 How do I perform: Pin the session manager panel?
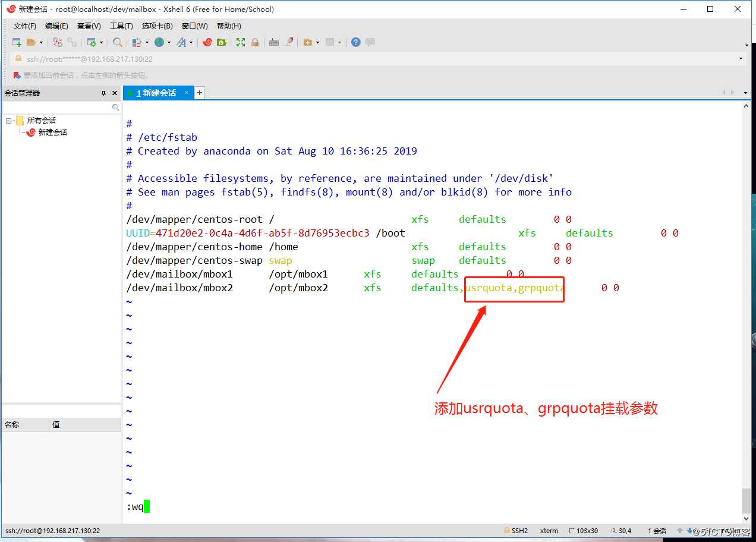[x=103, y=93]
